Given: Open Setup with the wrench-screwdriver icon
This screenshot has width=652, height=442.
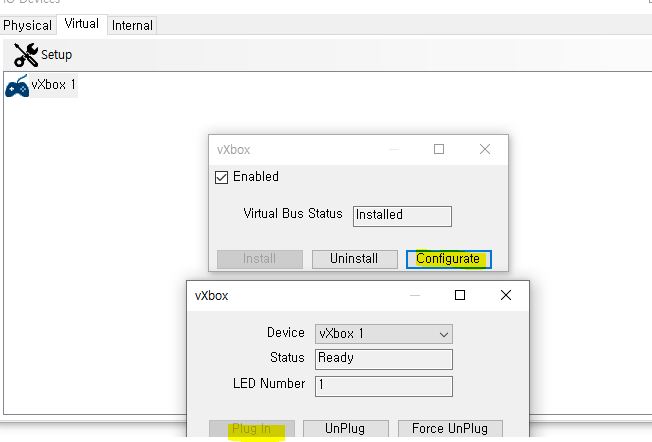Looking at the screenshot, I should point(26,55).
